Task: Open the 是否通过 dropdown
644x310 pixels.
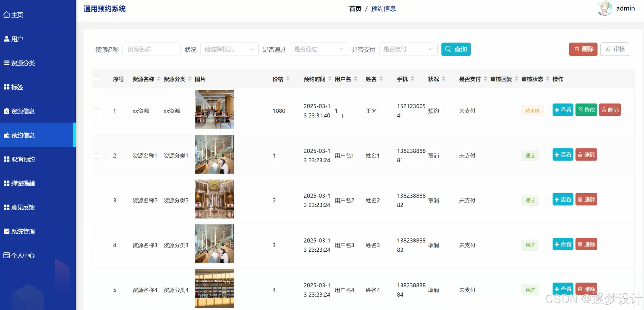Action: tap(319, 49)
